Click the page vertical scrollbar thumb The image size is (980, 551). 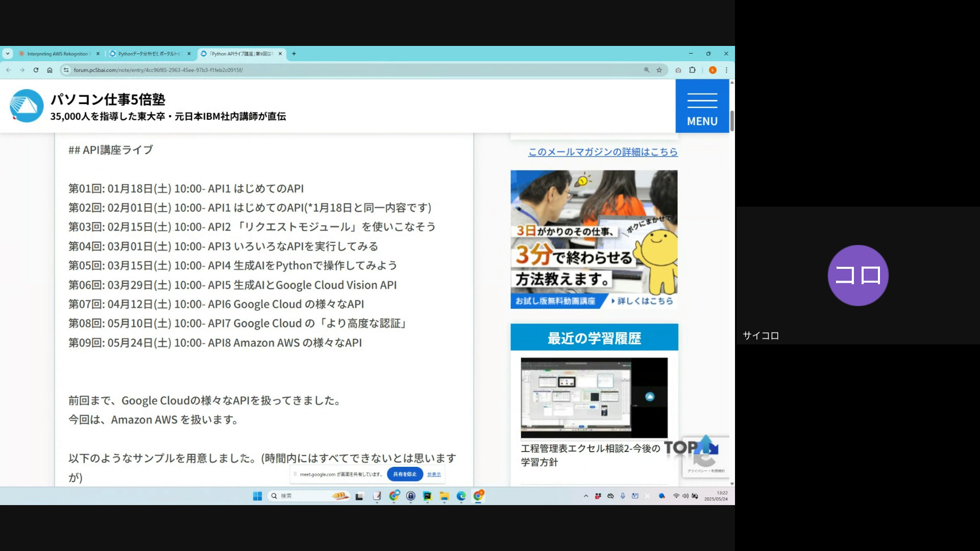(732, 120)
